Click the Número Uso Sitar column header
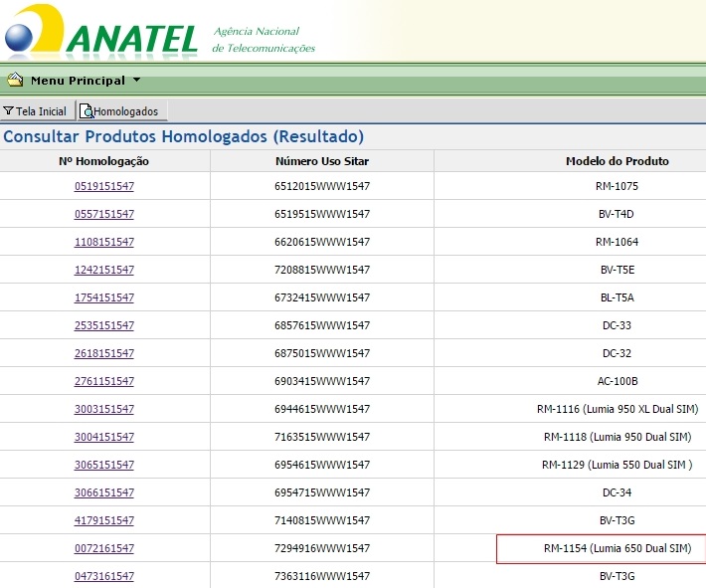 click(322, 161)
